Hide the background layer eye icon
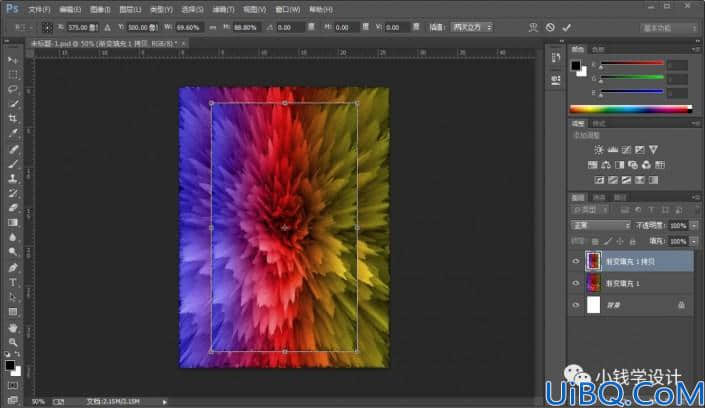705x408 pixels. (576, 305)
